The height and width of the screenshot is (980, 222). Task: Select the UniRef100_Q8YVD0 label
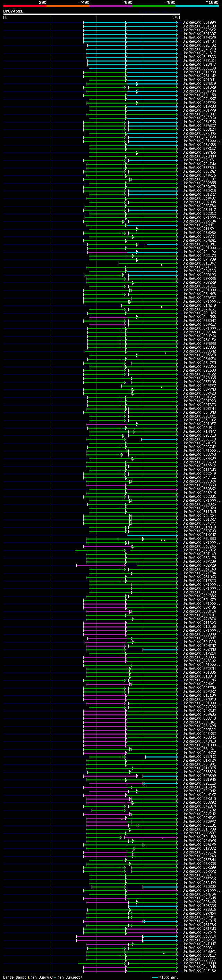[199, 91]
